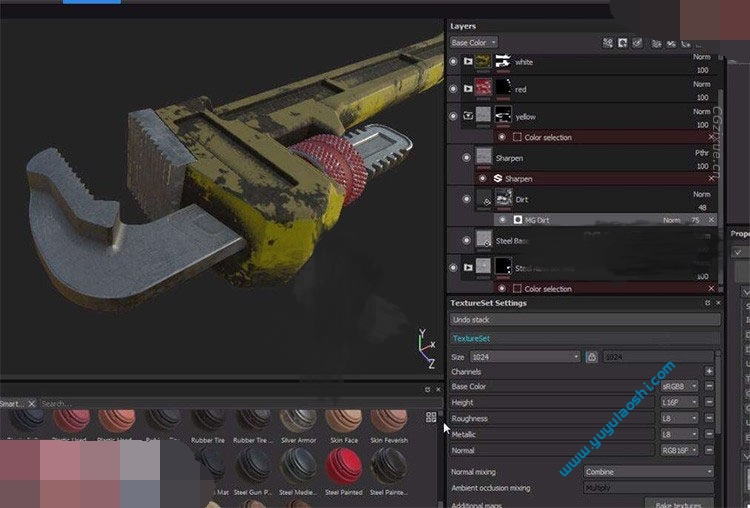The image size is (750, 508).
Task: Select the Steel Medieval smart material
Action: (298, 471)
